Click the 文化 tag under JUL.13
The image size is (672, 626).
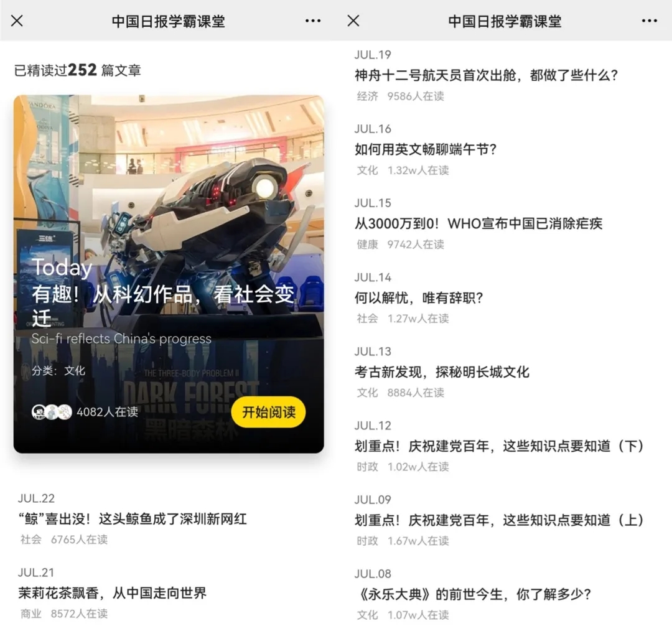coord(368,393)
